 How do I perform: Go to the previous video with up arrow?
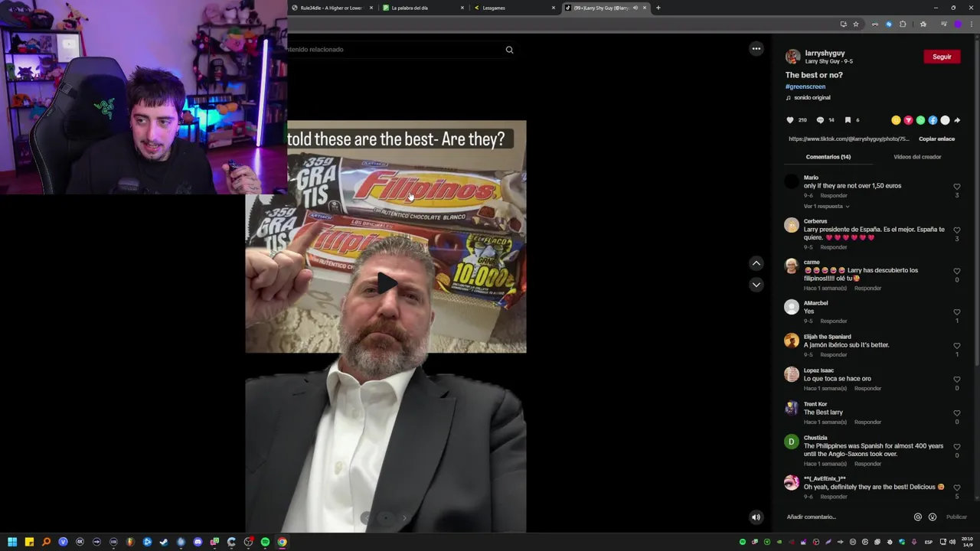click(756, 263)
